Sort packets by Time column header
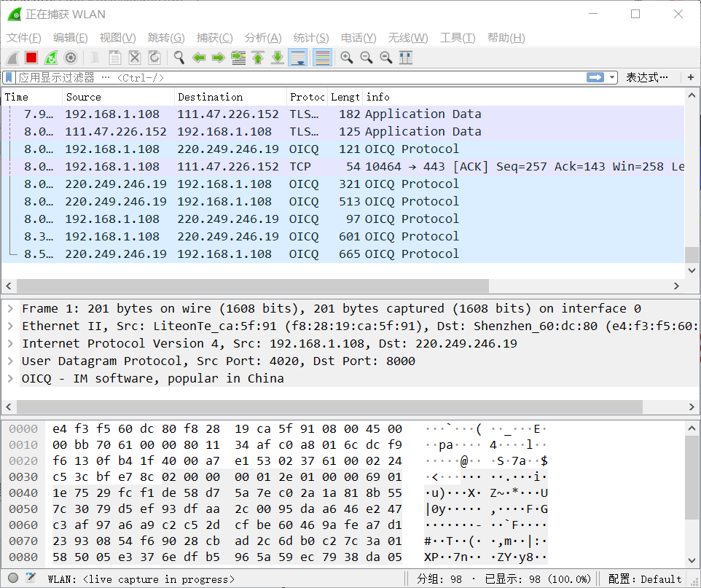This screenshot has height=588, width=701. coord(32,97)
